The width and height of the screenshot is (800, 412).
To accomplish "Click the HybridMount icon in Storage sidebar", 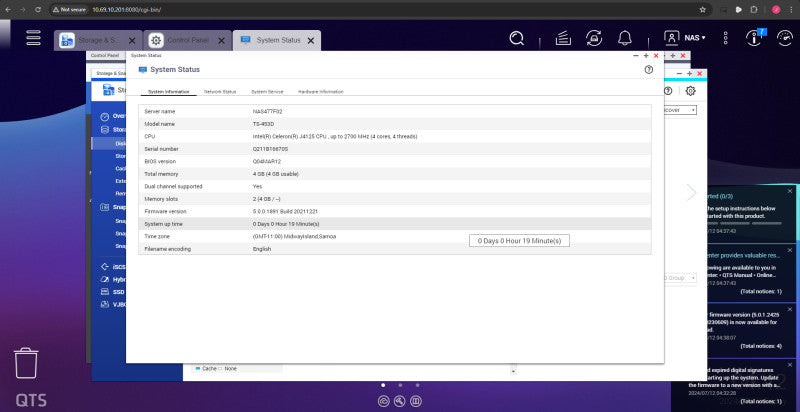I will click(x=105, y=279).
